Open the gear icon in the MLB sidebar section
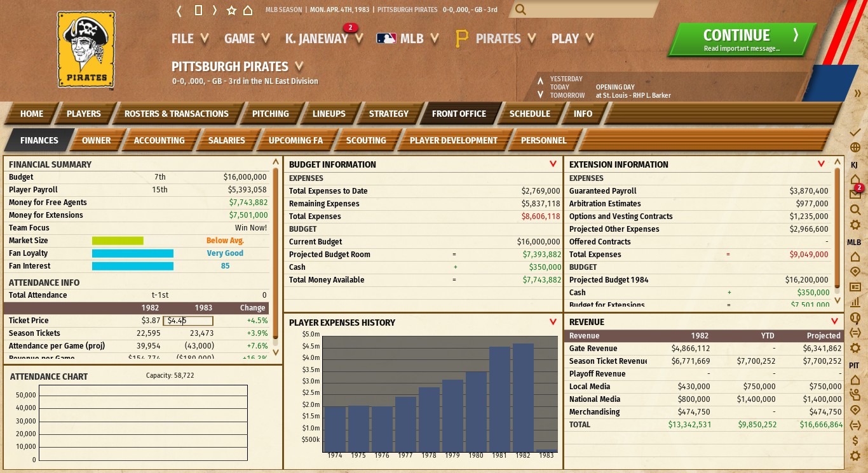The image size is (868, 473). click(x=855, y=348)
